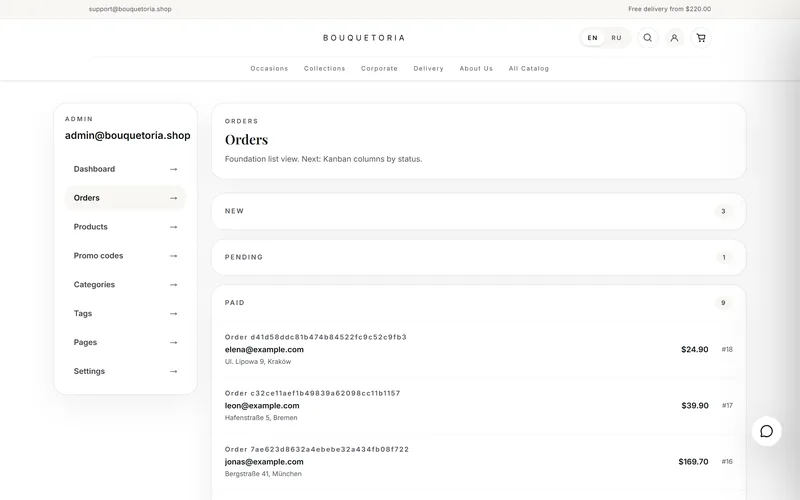Click order number #16
Image resolution: width=800 pixels, height=500 pixels.
[x=727, y=462]
